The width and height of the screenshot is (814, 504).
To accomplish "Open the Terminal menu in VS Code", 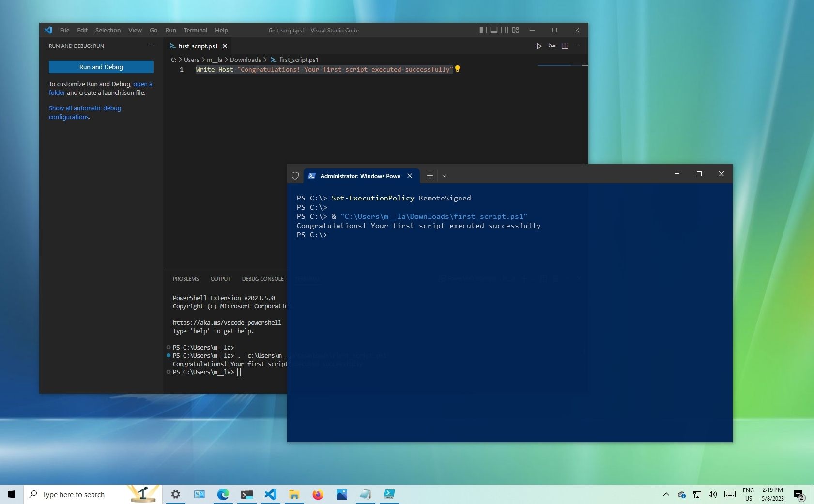I will click(195, 30).
